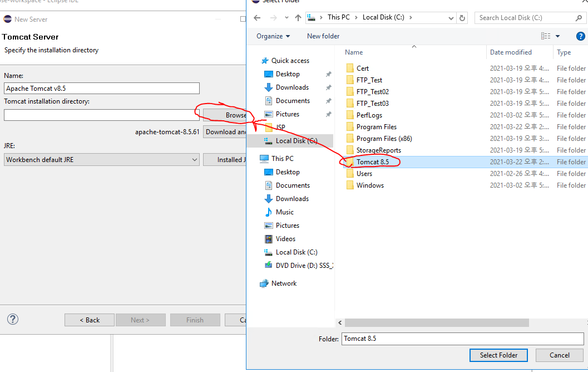The height and width of the screenshot is (372, 588).
Task: Select the DVD Drive (D:) entry
Action: tap(298, 266)
